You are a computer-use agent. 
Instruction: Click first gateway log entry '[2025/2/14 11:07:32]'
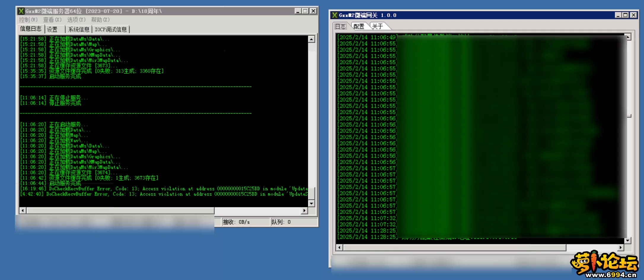coord(367,218)
